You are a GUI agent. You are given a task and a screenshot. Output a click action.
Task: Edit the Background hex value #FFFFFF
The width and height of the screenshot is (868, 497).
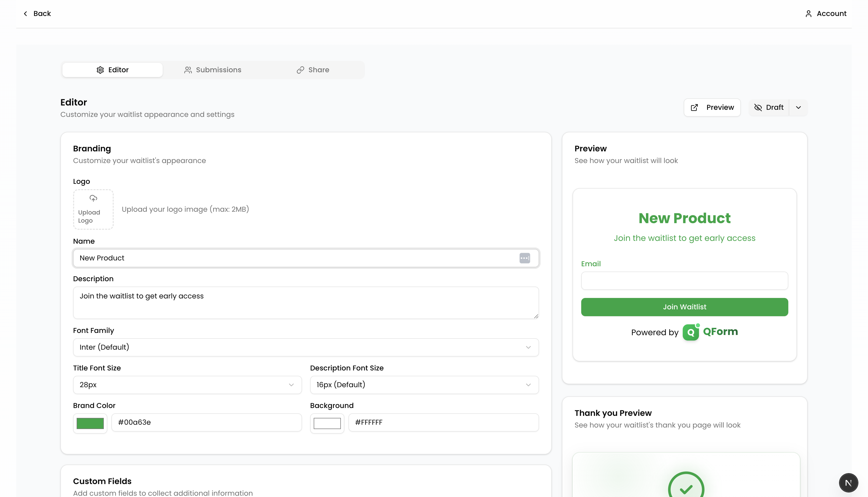pos(443,423)
